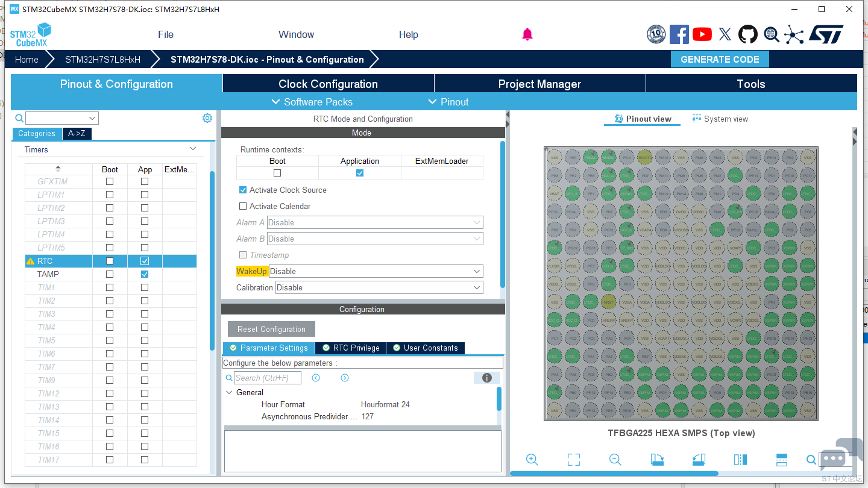Screen dimensions: 868x488
Task: Toggle the App checkbox for RTC
Action: (x=145, y=261)
